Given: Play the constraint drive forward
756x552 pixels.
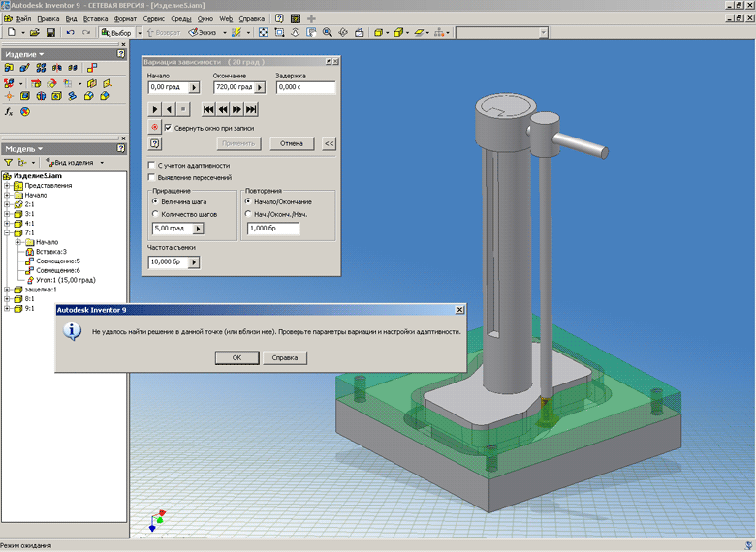Looking at the screenshot, I should [154, 109].
